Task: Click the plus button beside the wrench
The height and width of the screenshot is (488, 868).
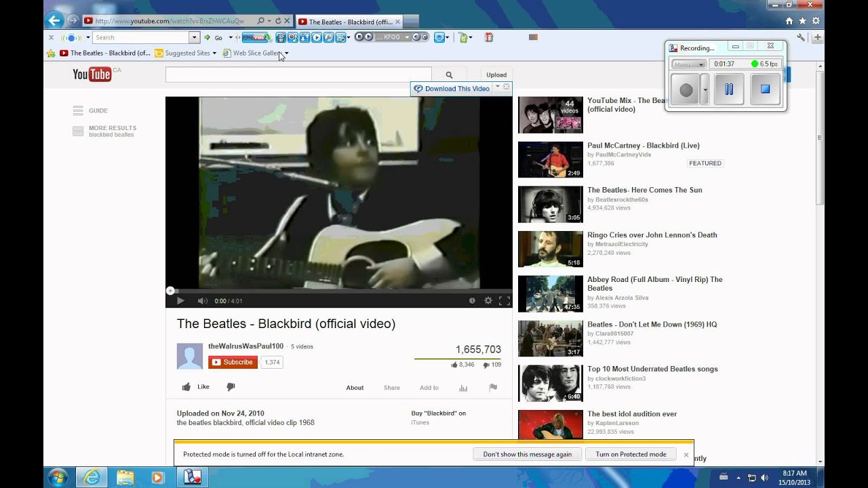Action: tap(818, 37)
